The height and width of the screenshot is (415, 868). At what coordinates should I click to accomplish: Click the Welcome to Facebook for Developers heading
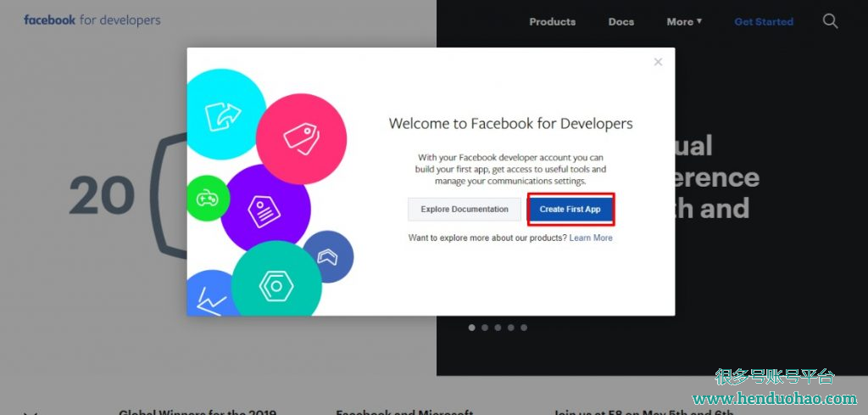pos(510,123)
